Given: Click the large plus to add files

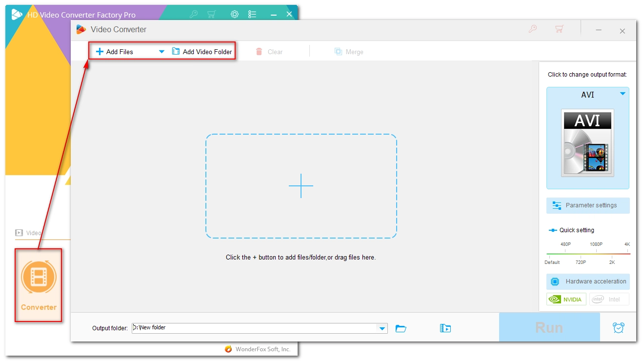Looking at the screenshot, I should pyautogui.click(x=301, y=186).
